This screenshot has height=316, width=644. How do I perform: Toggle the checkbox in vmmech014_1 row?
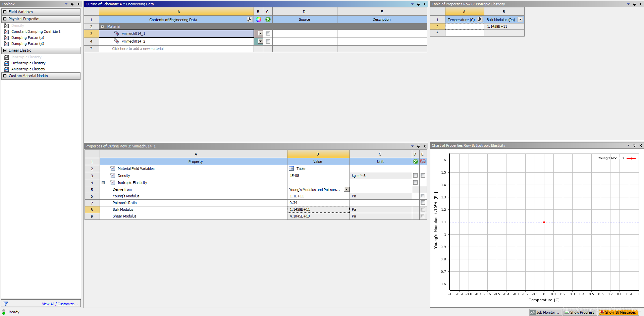pyautogui.click(x=268, y=34)
